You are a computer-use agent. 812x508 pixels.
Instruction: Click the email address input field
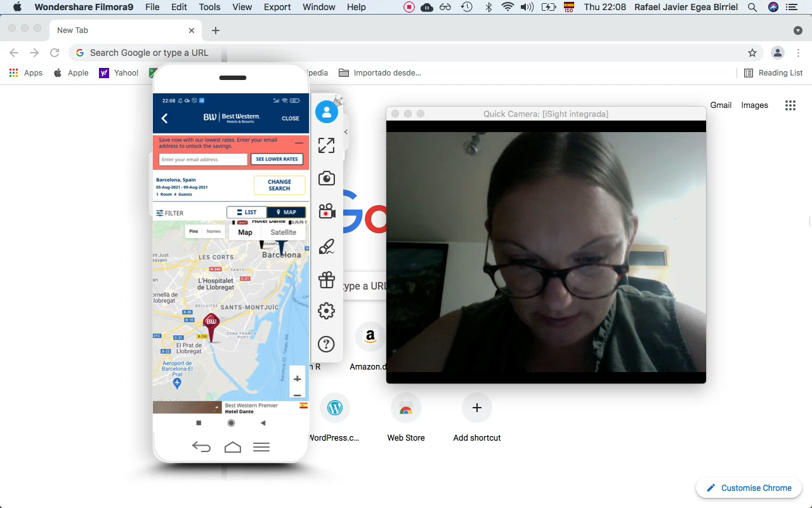203,159
